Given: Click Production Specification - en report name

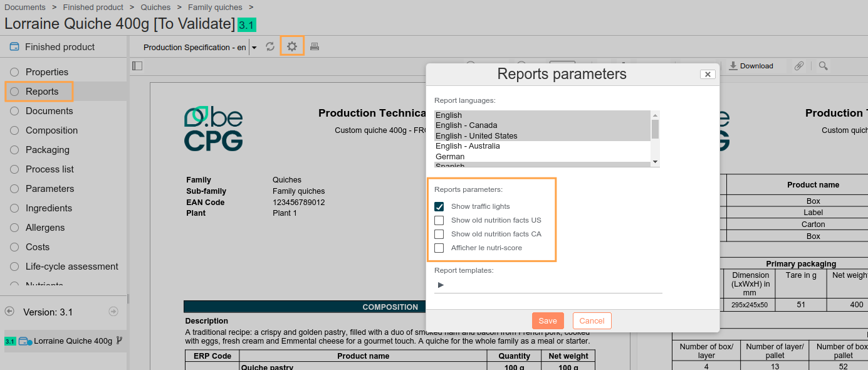Looking at the screenshot, I should click(195, 48).
